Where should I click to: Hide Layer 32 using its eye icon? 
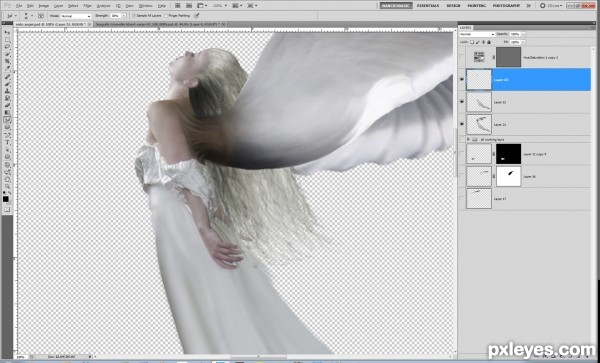tap(462, 102)
